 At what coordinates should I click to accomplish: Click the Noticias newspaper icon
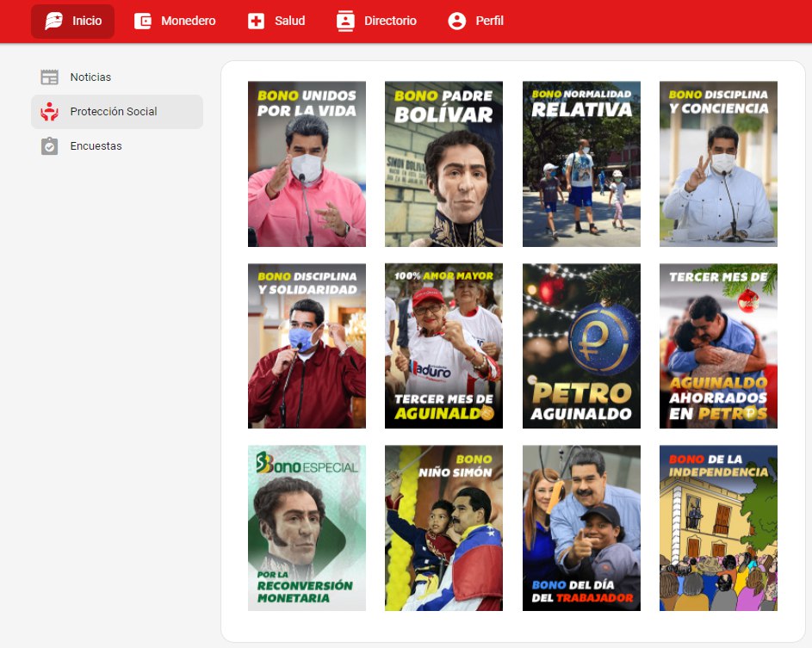pos(50,77)
